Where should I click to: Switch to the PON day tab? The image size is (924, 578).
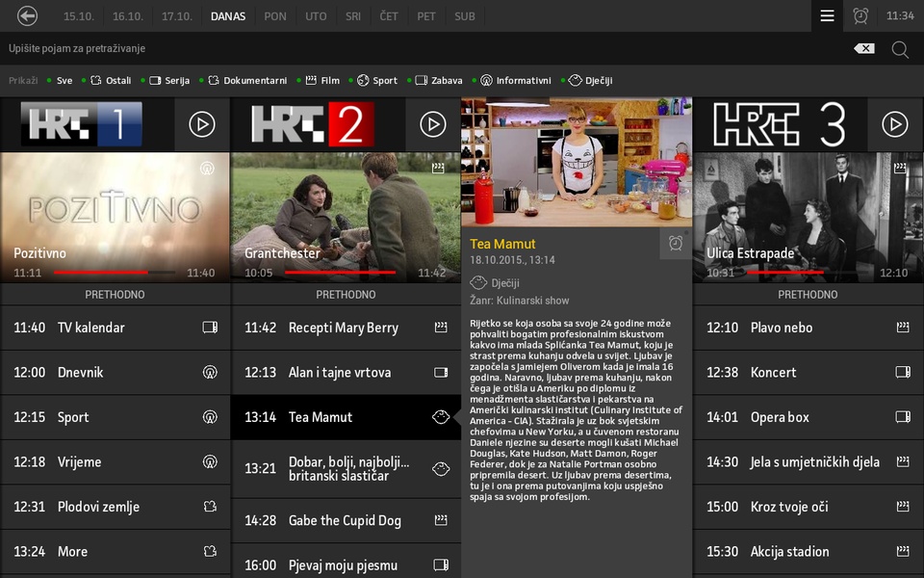click(x=275, y=16)
